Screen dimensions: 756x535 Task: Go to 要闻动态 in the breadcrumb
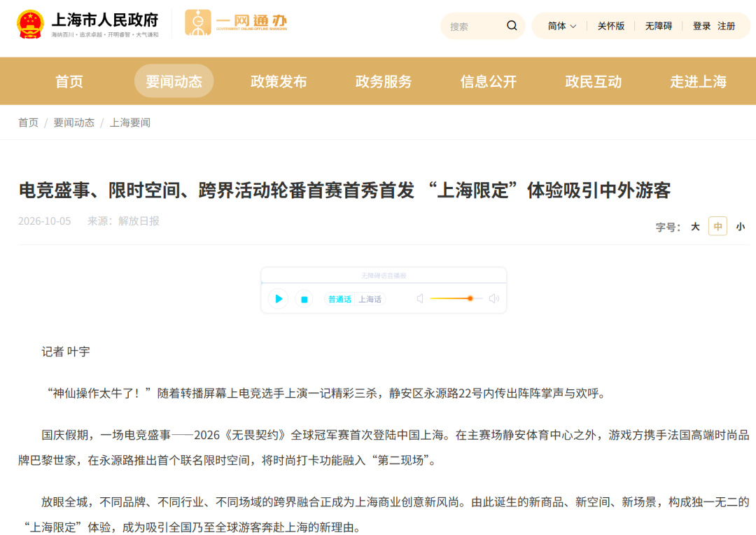coord(73,123)
